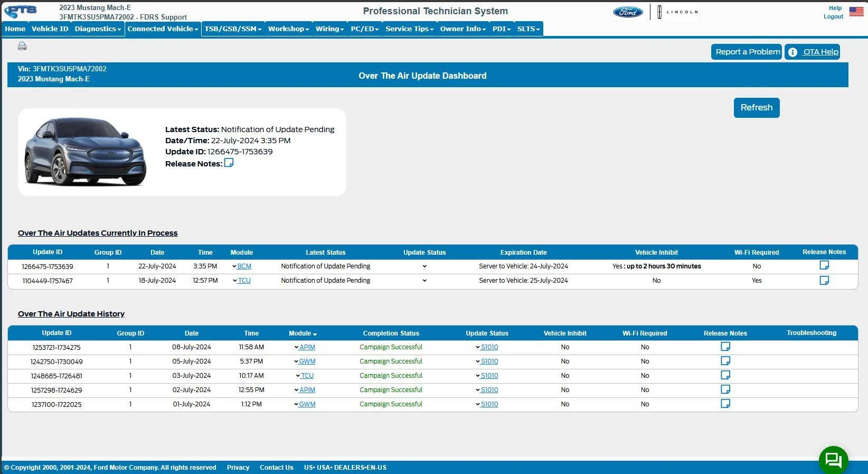Open the Wiring menu
Viewport: 868px width, 474px height.
pos(329,29)
